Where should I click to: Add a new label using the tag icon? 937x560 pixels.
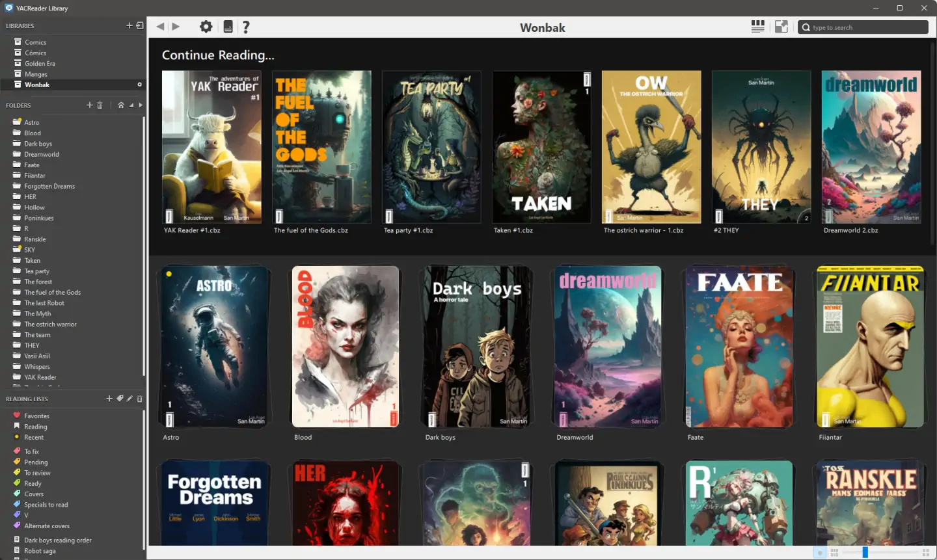(x=120, y=398)
